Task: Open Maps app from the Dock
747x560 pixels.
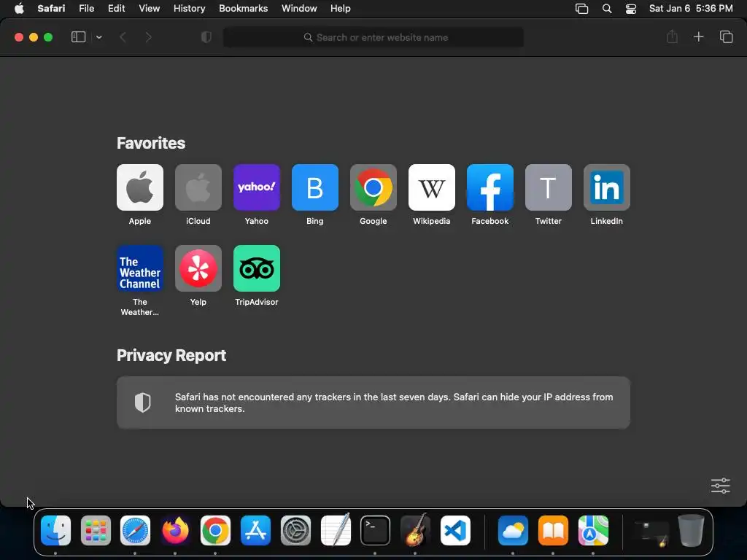Action: coord(593,531)
